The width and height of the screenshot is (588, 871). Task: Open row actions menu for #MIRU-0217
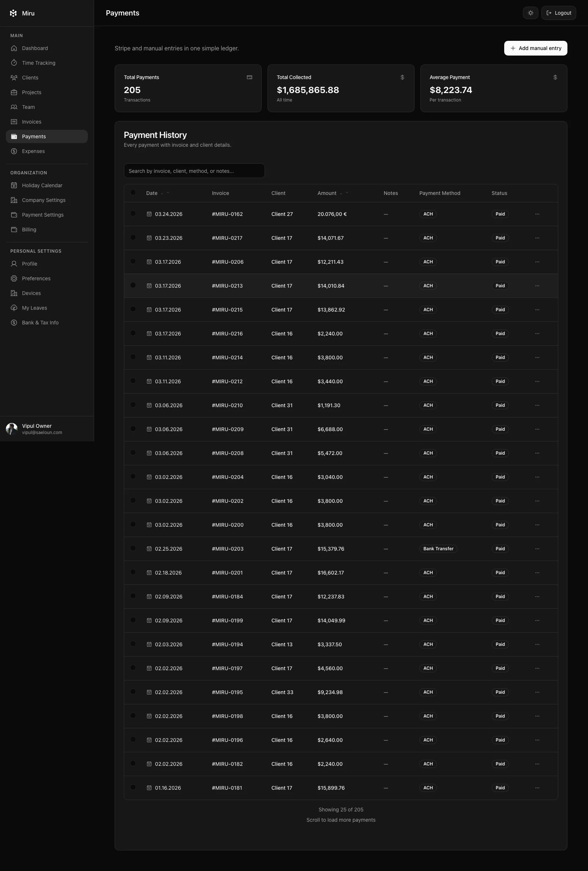(x=537, y=238)
